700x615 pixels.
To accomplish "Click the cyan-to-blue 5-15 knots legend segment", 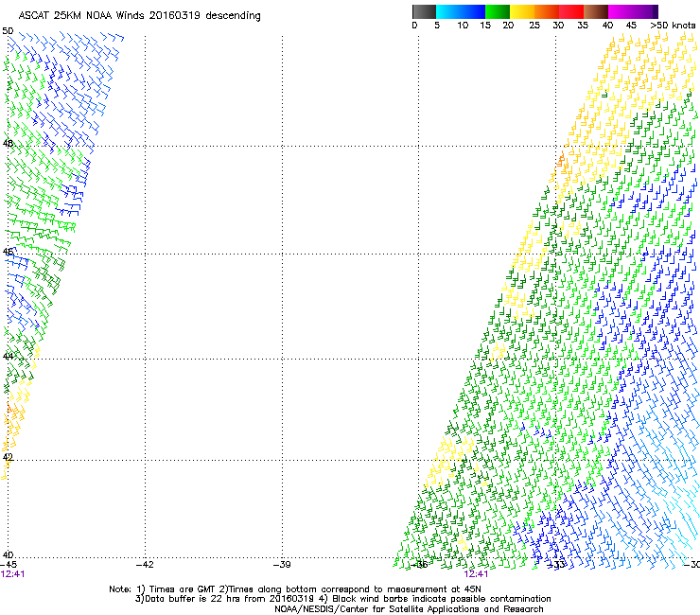I will pyautogui.click(x=461, y=11).
